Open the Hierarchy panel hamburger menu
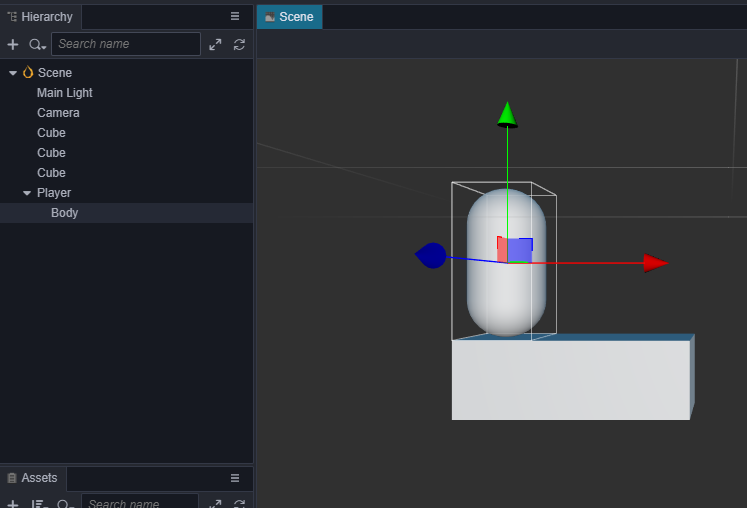 coord(235,16)
